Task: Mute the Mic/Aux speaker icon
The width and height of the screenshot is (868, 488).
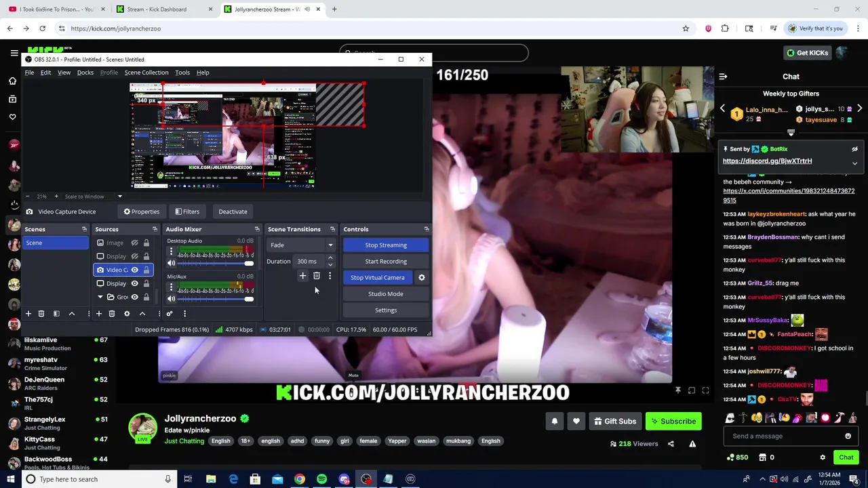Action: [x=172, y=299]
